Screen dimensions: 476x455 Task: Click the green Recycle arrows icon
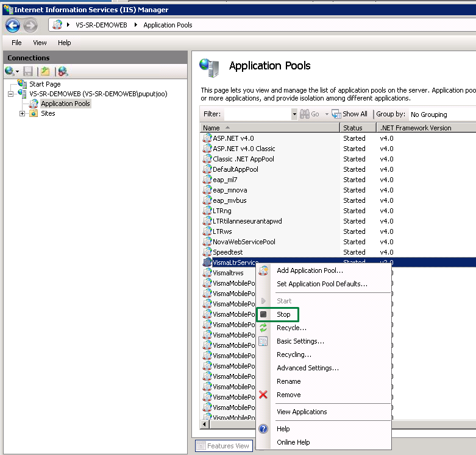tap(263, 328)
